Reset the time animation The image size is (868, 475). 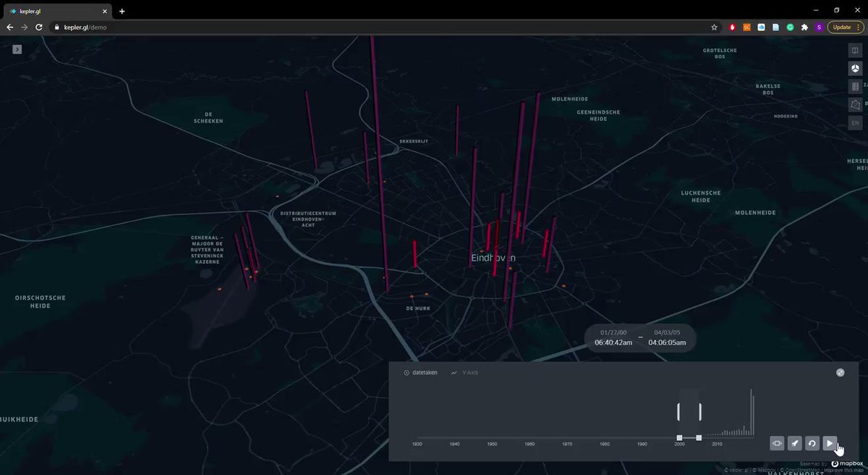click(x=812, y=443)
